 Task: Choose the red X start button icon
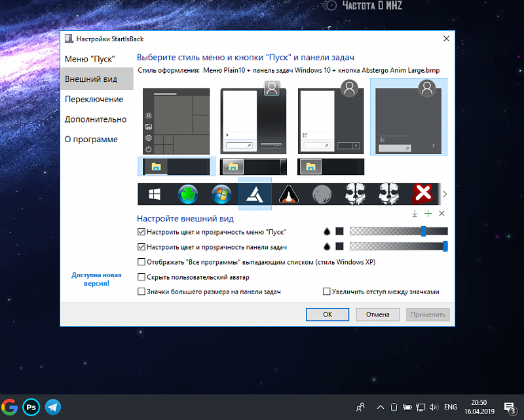coord(422,194)
